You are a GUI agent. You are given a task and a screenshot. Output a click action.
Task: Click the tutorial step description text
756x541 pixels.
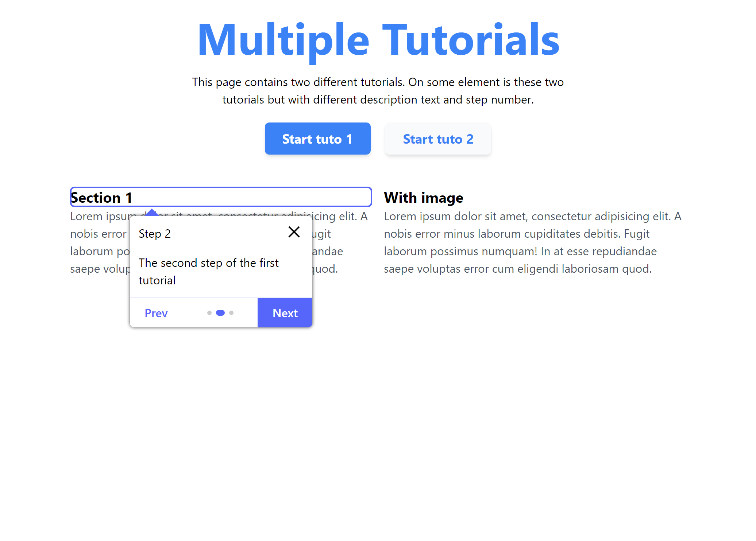(x=209, y=271)
